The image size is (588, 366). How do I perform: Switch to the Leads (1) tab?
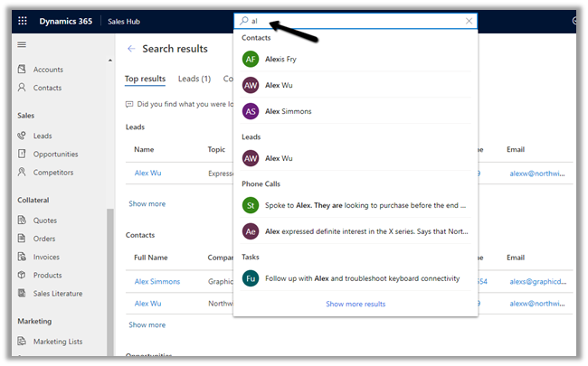[194, 80]
